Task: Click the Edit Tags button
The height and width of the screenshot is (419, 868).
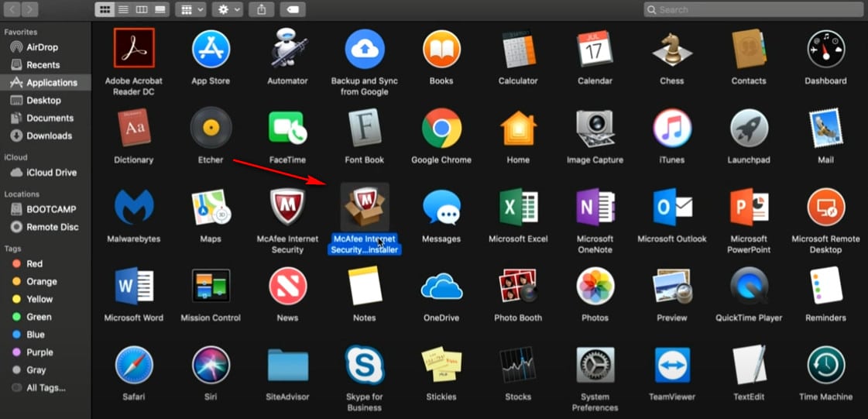Action: point(294,9)
